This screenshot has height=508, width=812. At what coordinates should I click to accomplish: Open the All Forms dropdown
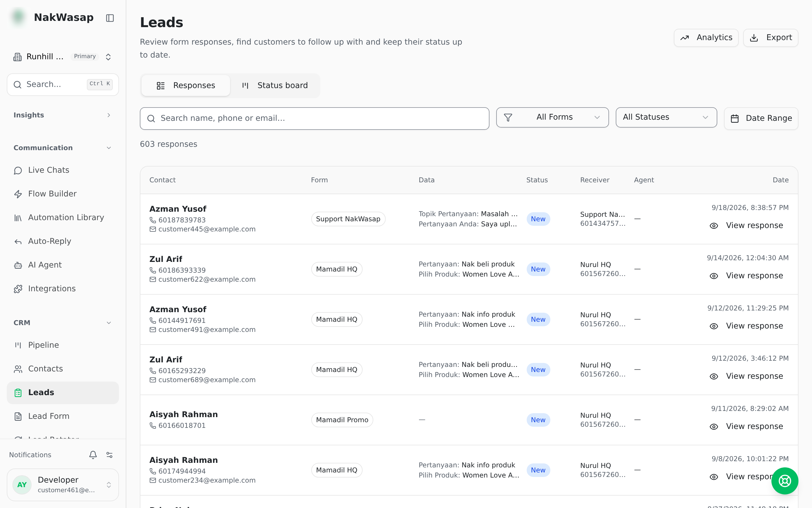click(552, 117)
